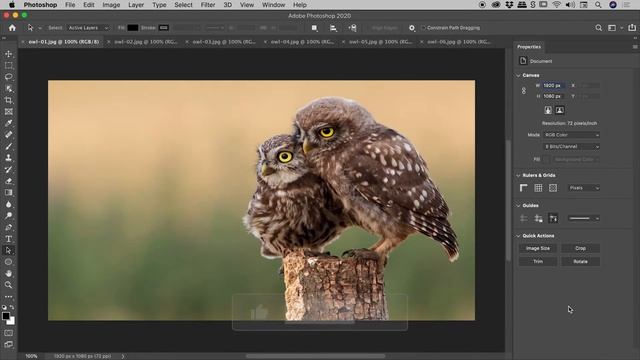Toggle the pixel grid icon
Screen dimensions: 640x360
[553, 188]
